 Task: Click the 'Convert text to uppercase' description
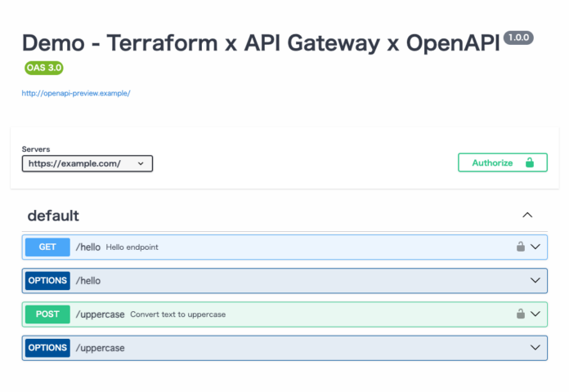coord(178,314)
